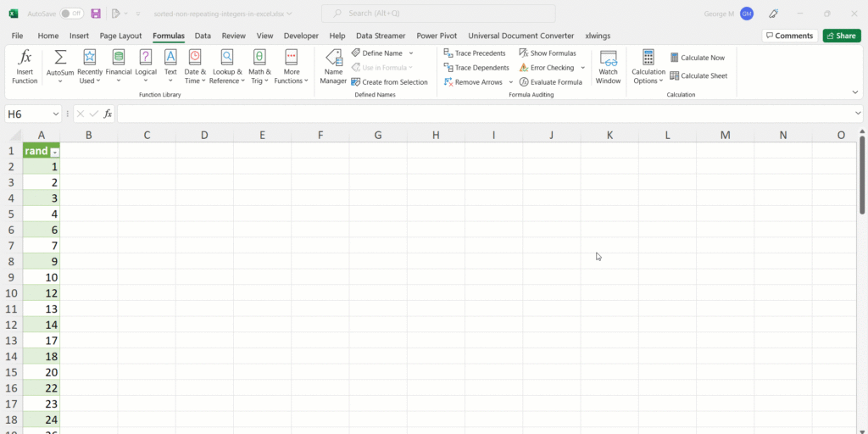
Task: Open the Financial functions library
Action: coord(119,58)
